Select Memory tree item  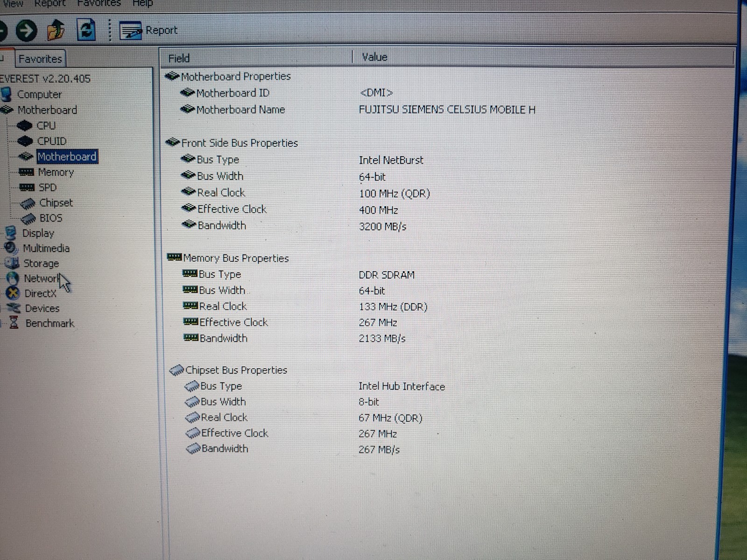pos(56,172)
